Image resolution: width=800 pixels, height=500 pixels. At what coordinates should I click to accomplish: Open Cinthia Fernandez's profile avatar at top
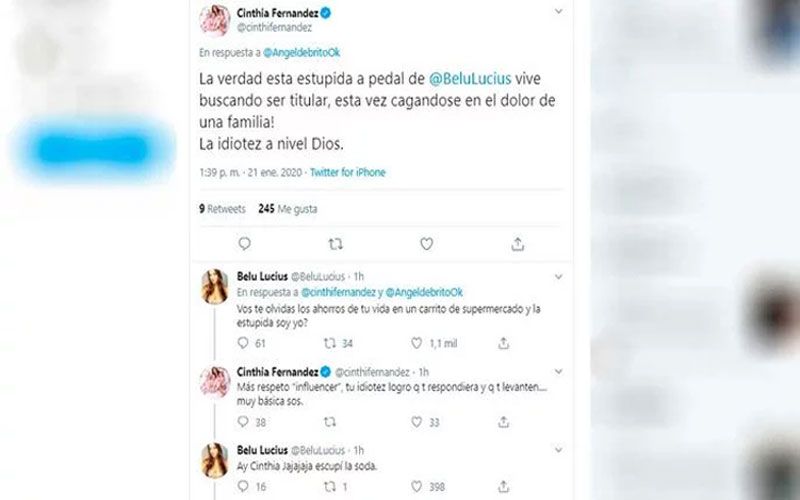pos(214,21)
